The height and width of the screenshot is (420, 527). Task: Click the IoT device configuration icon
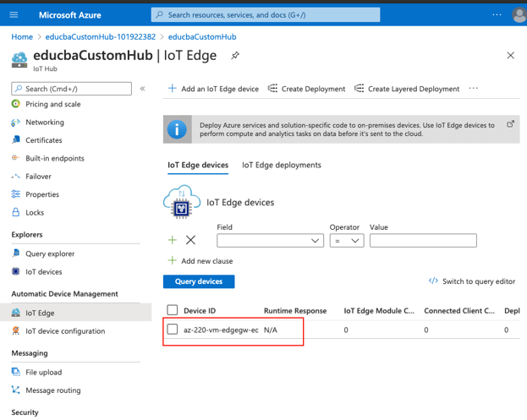click(x=15, y=330)
